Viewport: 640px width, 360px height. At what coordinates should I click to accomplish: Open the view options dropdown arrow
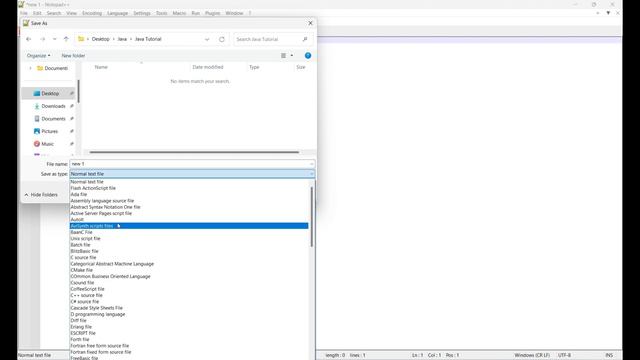(291, 56)
